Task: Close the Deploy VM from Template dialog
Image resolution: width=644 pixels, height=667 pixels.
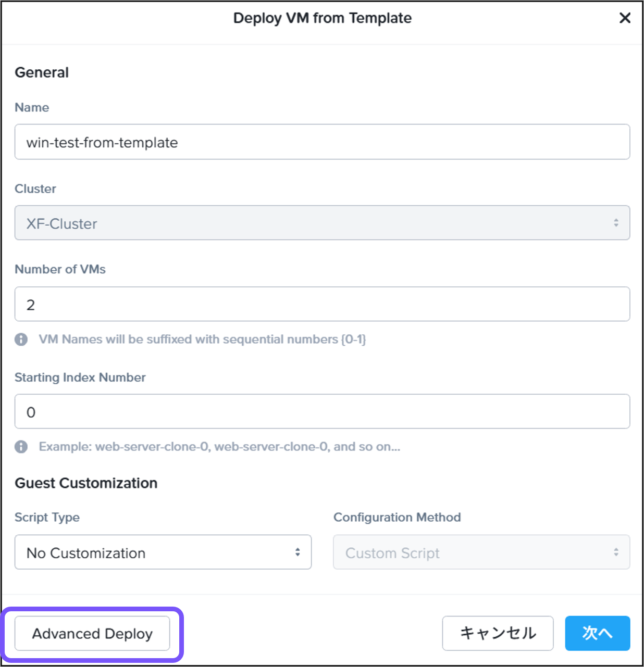Action: coord(625,18)
